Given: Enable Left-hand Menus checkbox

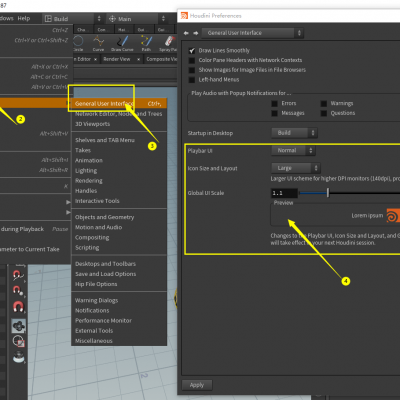Looking at the screenshot, I should coord(192,80).
